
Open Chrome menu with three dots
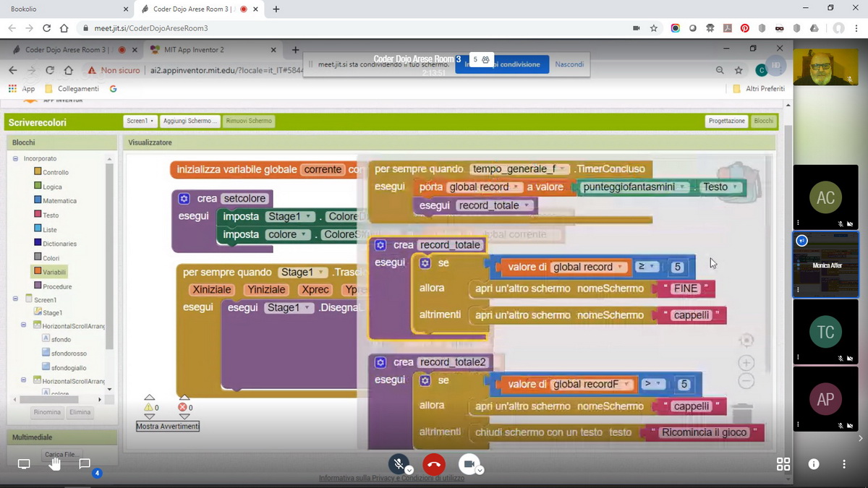pos(856,28)
